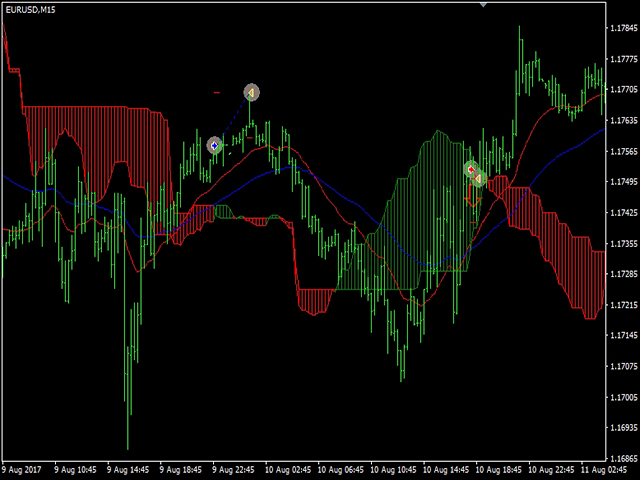640x480 pixels.
Task: Click the 9 Aug 10:45 time label
Action: coord(75,470)
